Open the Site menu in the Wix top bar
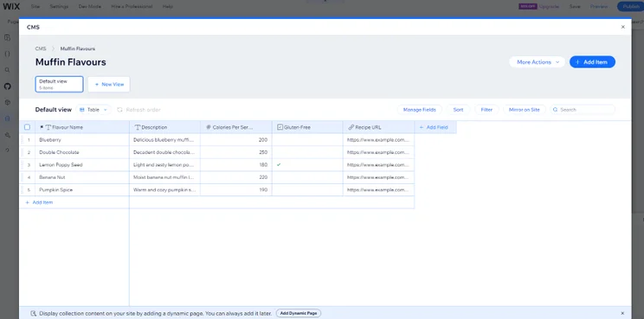 point(35,7)
